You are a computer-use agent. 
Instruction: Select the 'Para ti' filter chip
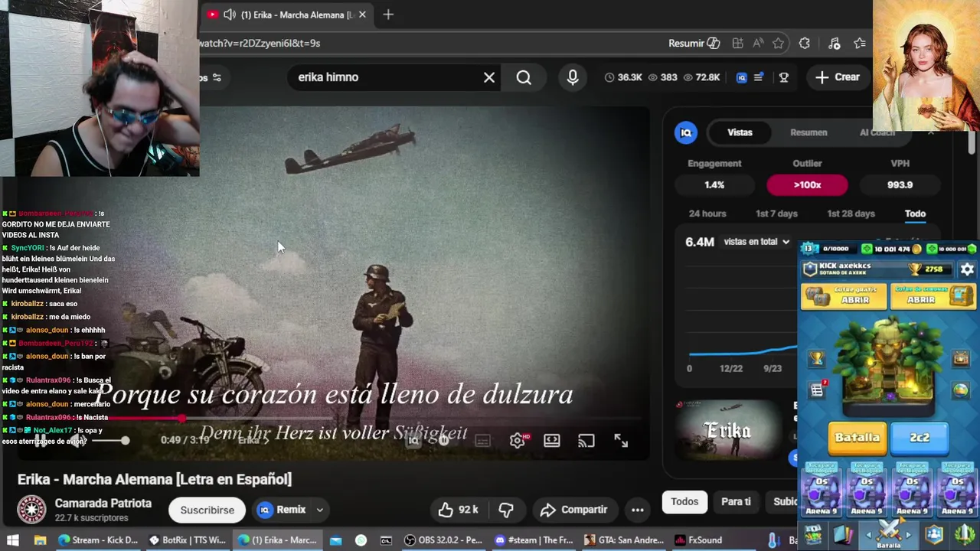(736, 502)
